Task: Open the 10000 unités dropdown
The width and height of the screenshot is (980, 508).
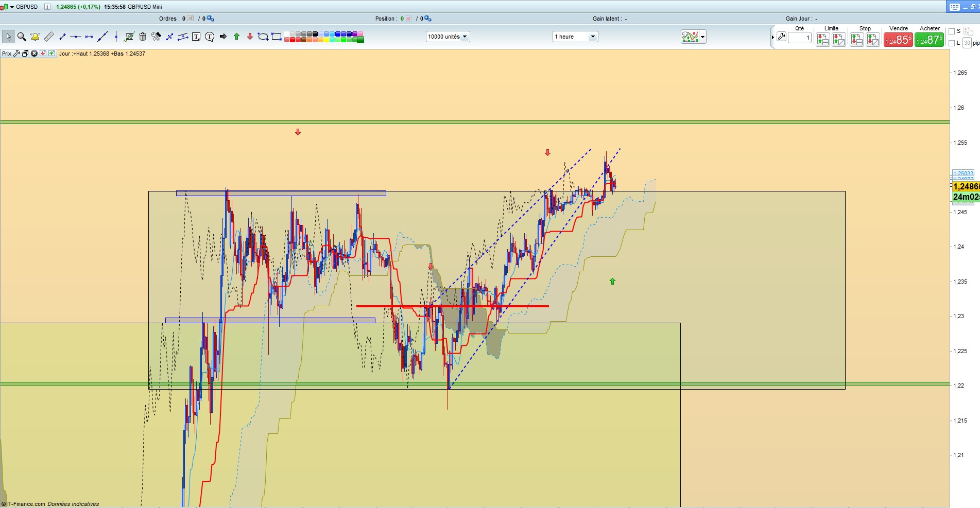Action: (448, 37)
